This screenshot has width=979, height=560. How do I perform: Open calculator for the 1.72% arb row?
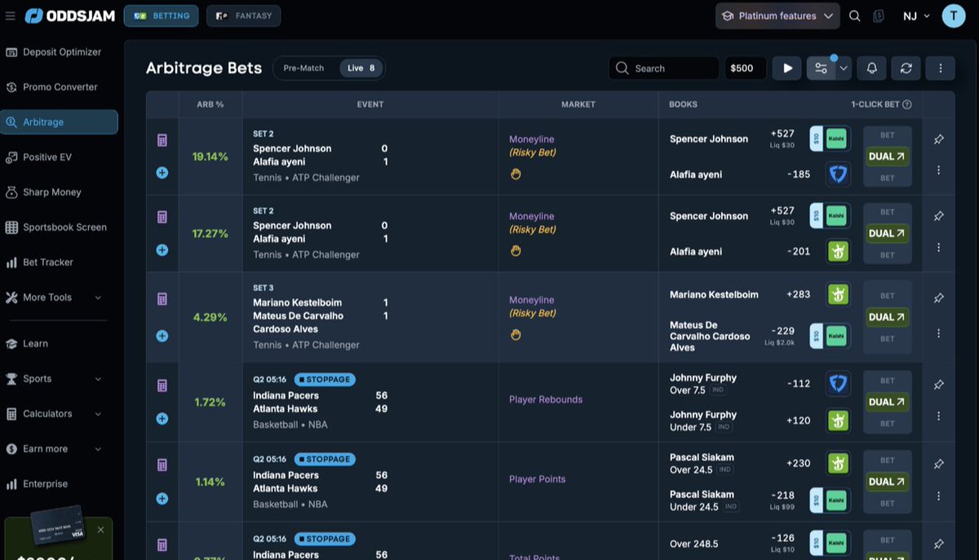coord(162,386)
